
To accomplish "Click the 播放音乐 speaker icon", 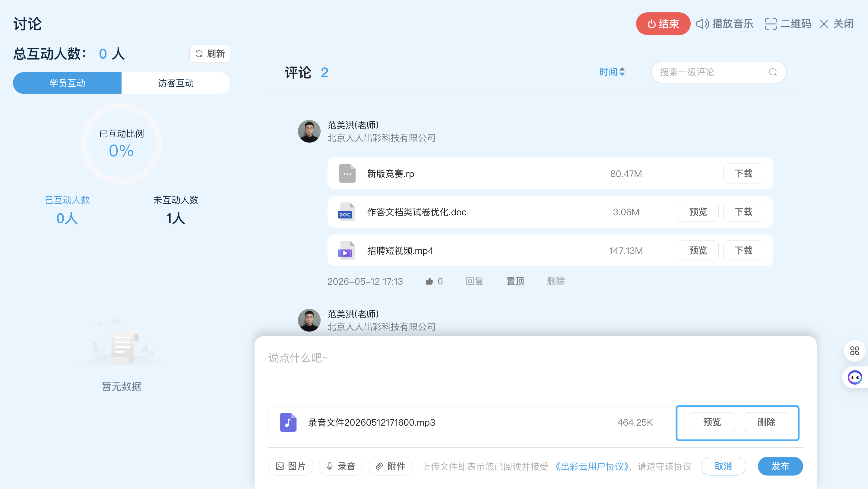I will click(x=702, y=24).
